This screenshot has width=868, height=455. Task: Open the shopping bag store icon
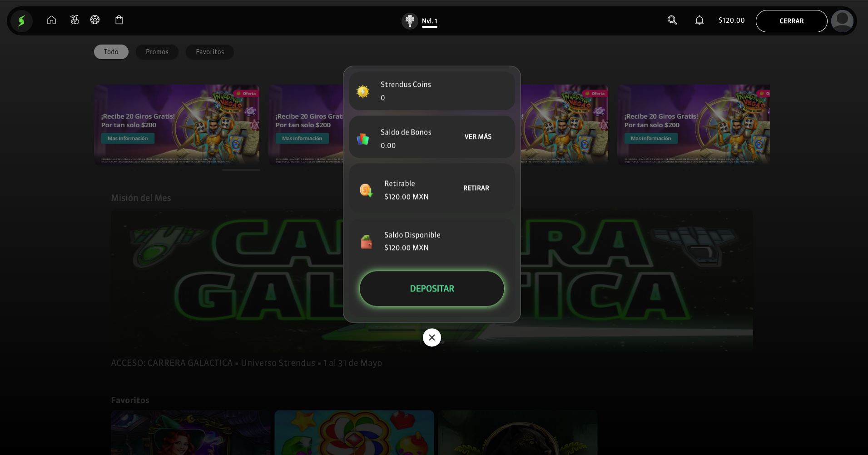click(x=119, y=20)
